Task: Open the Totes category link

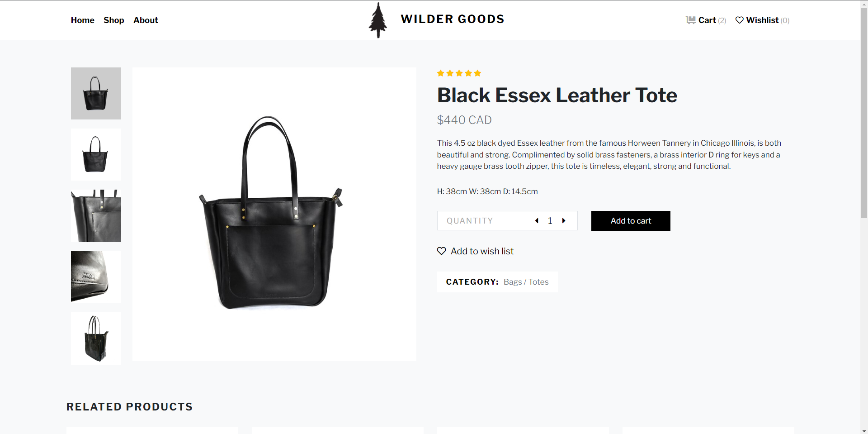Action: point(538,282)
